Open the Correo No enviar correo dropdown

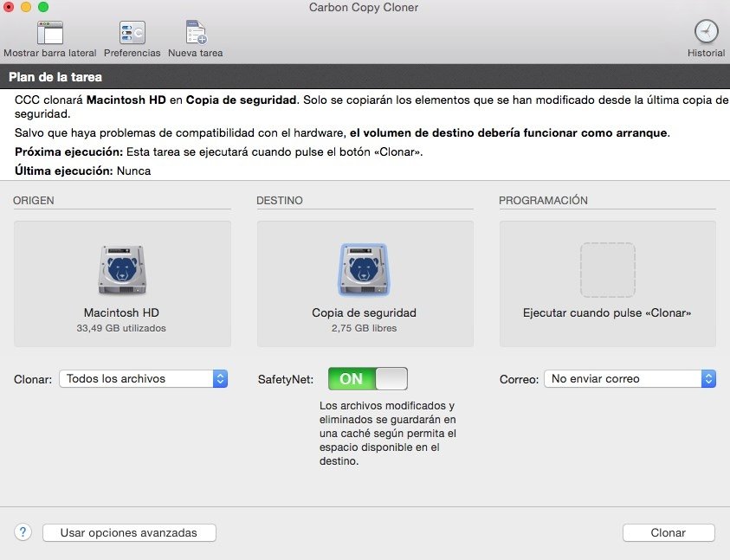(x=630, y=378)
